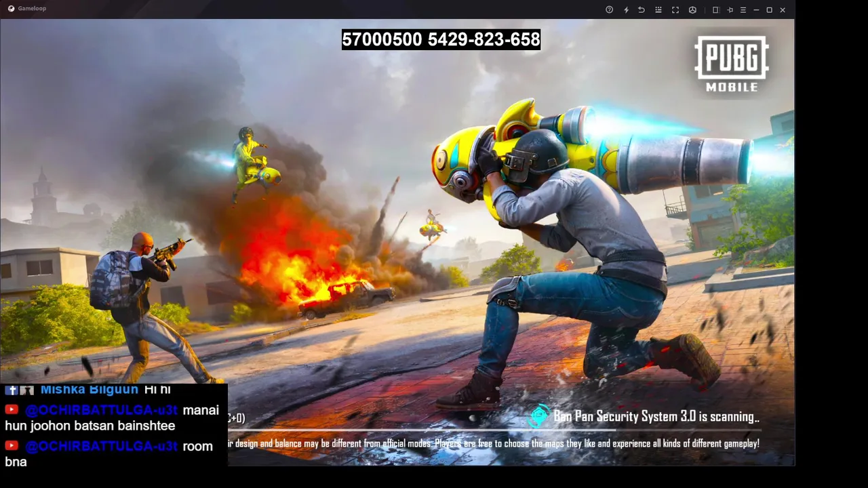The height and width of the screenshot is (488, 868).
Task: Click the loading progress bar
Action: [x=495, y=430]
